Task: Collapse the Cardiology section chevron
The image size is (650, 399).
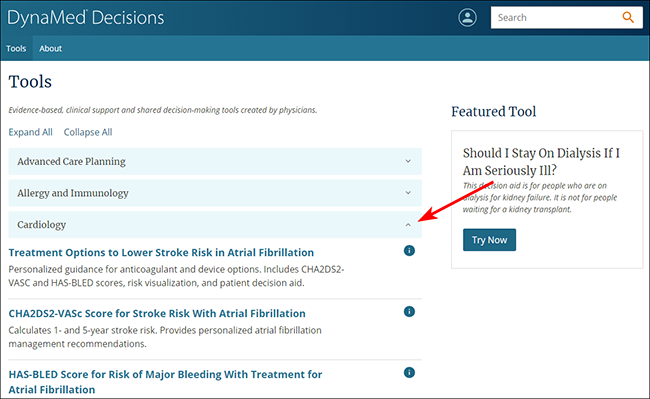Action: click(x=408, y=225)
